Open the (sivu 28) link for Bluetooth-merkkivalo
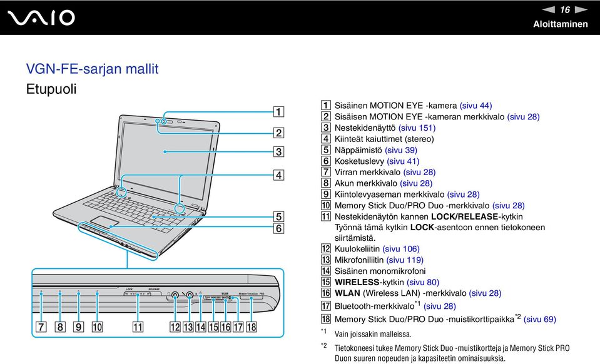 [440, 306]
